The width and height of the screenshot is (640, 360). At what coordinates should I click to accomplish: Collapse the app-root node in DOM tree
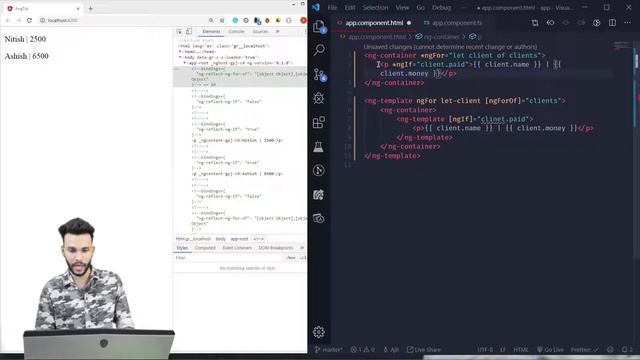pyautogui.click(x=184, y=63)
